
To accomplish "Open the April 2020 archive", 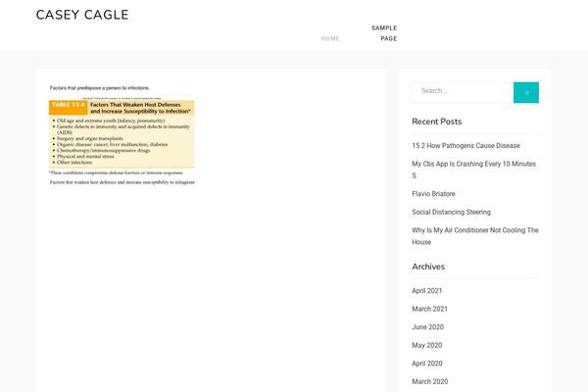I will pyautogui.click(x=426, y=364).
